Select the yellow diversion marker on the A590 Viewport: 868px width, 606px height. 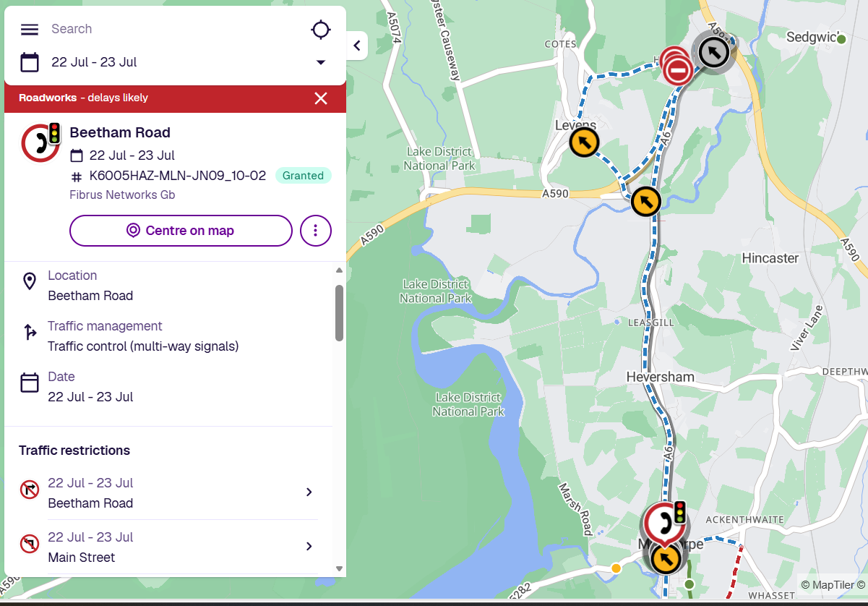[x=646, y=201]
